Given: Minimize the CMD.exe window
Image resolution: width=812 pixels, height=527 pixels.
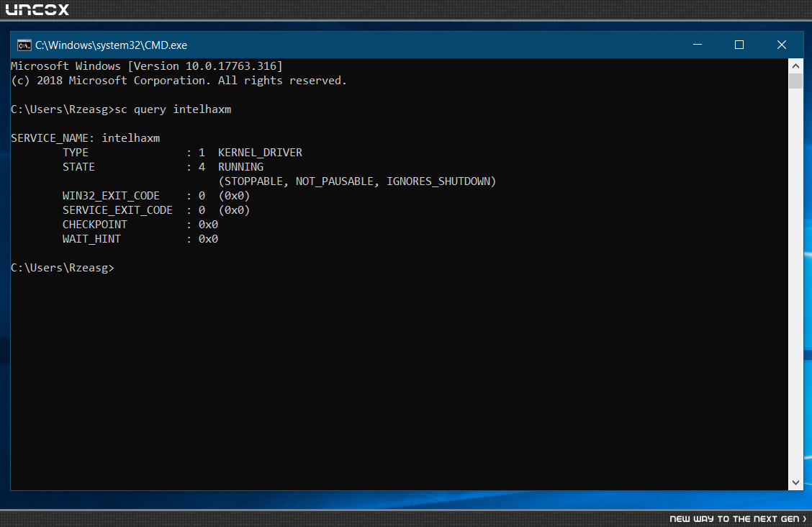Looking at the screenshot, I should pyautogui.click(x=698, y=45).
